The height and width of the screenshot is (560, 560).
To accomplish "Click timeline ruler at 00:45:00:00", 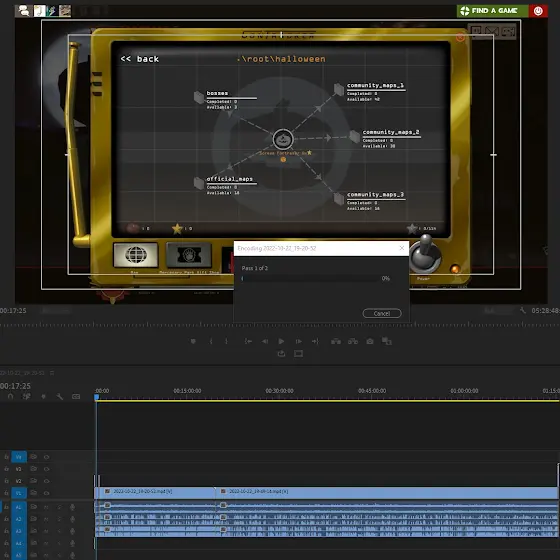I will (x=372, y=391).
